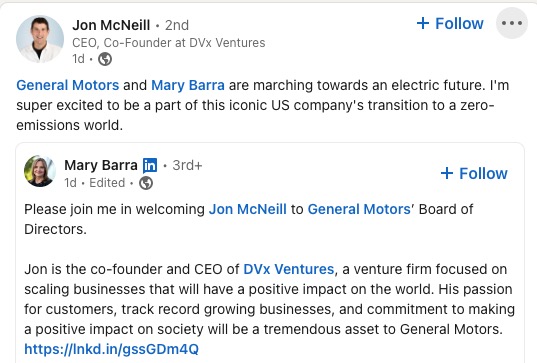Open Jon McNeill's name in post header
The image size is (537, 363).
(111, 25)
